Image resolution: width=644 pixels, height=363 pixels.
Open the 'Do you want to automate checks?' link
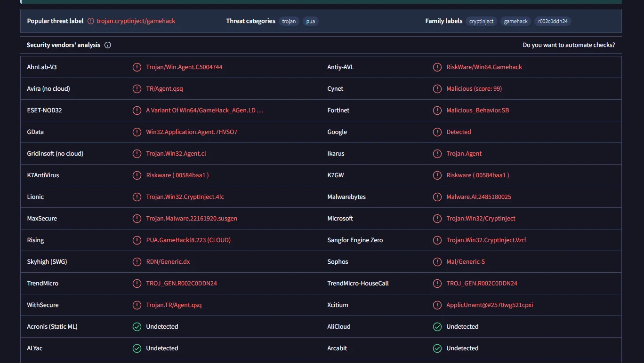(x=569, y=45)
